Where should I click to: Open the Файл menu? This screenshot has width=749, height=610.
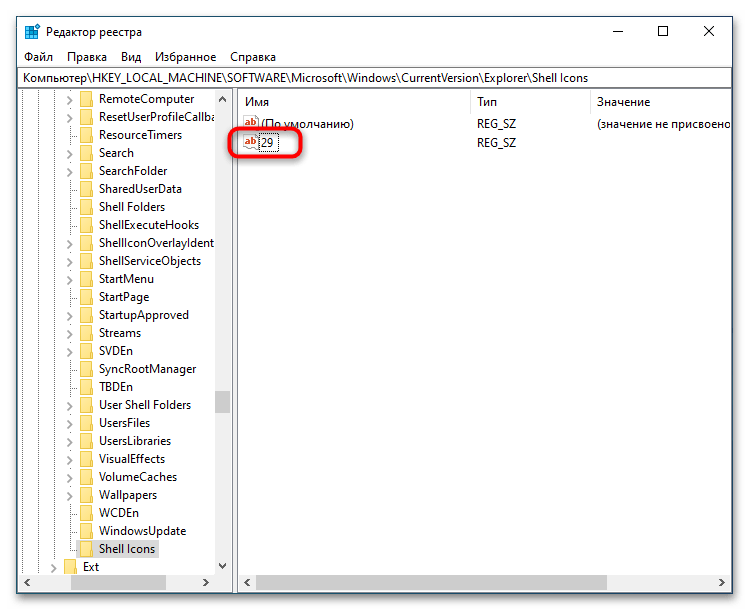tap(38, 57)
